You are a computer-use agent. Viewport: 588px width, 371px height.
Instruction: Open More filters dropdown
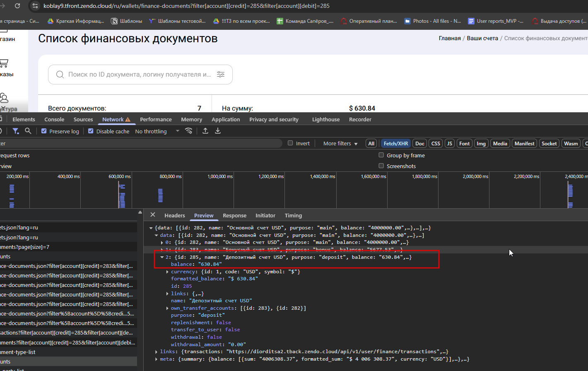point(340,144)
